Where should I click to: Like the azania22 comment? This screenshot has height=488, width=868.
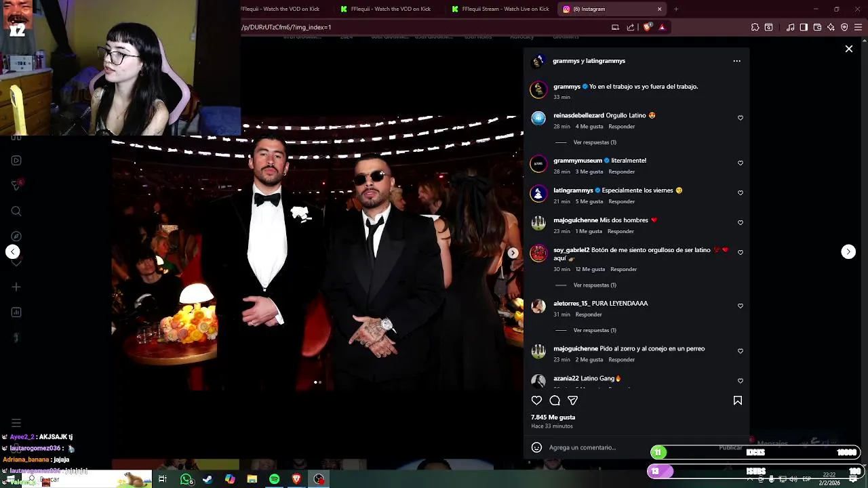coord(741,381)
